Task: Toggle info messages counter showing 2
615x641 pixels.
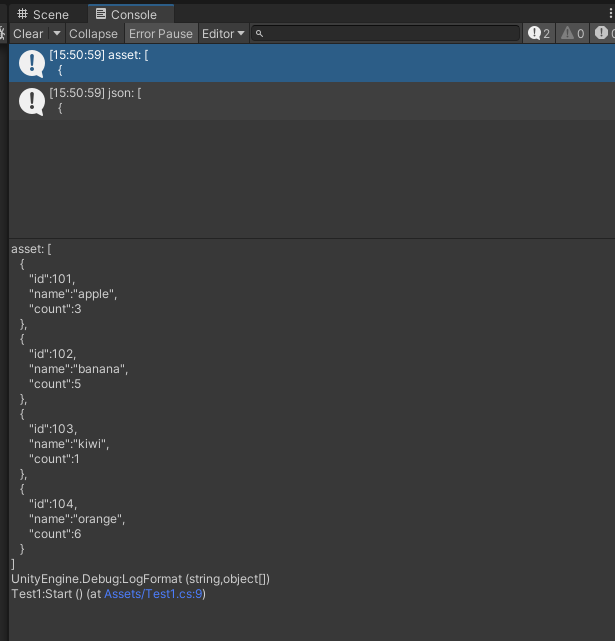Action: click(539, 34)
